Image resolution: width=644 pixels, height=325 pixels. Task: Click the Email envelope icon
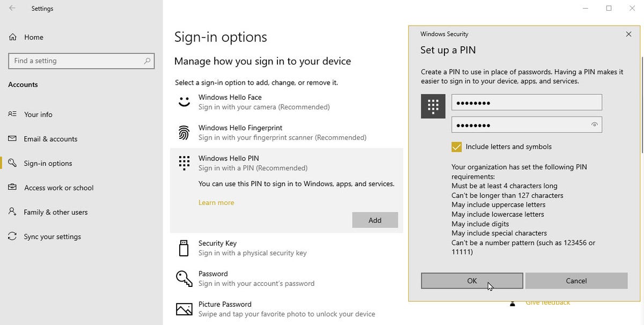pos(12,139)
